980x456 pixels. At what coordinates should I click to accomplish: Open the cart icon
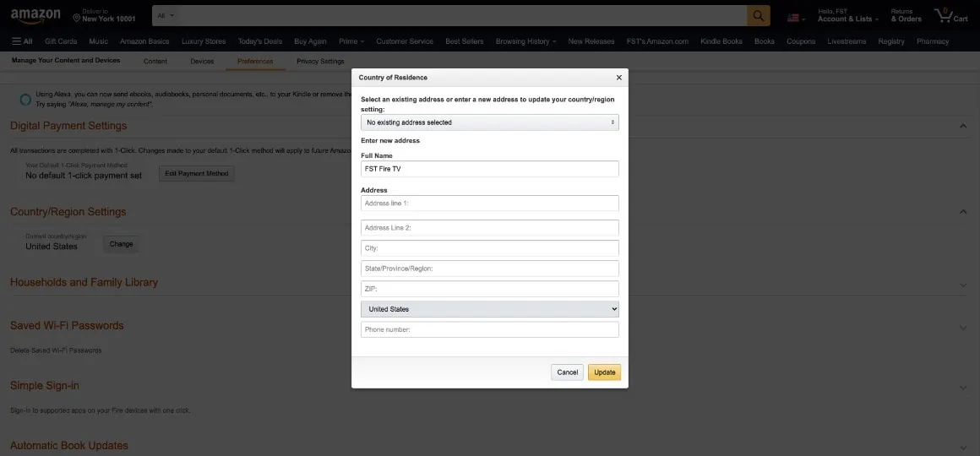[950, 15]
